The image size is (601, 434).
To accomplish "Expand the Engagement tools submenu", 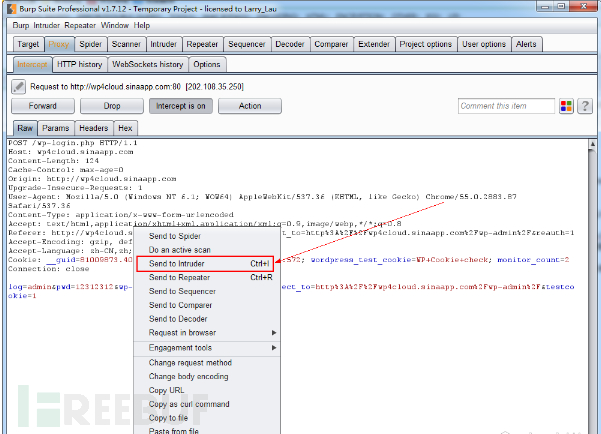I will [x=207, y=348].
